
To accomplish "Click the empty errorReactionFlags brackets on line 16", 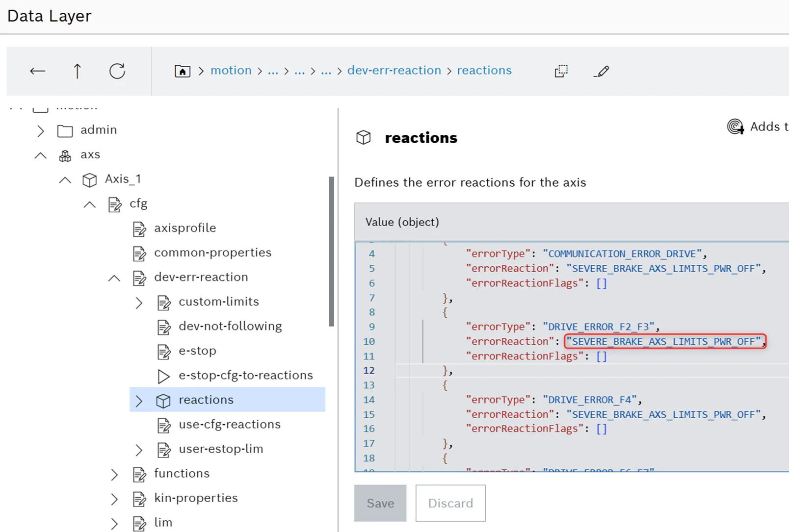I will pyautogui.click(x=602, y=429).
